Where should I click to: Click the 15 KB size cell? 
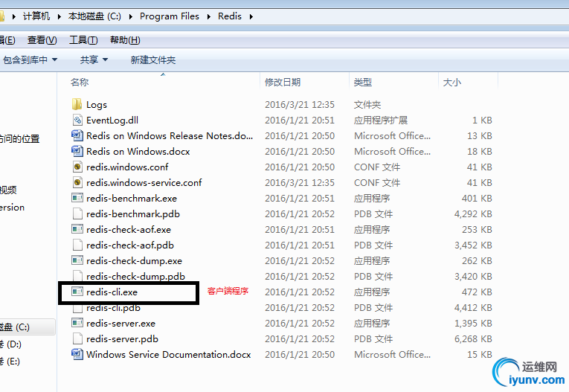coord(479,355)
